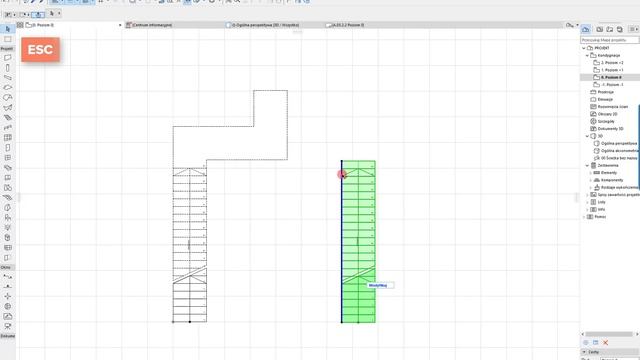Expand the Listy node
The height and width of the screenshot is (360, 640).
587,202
